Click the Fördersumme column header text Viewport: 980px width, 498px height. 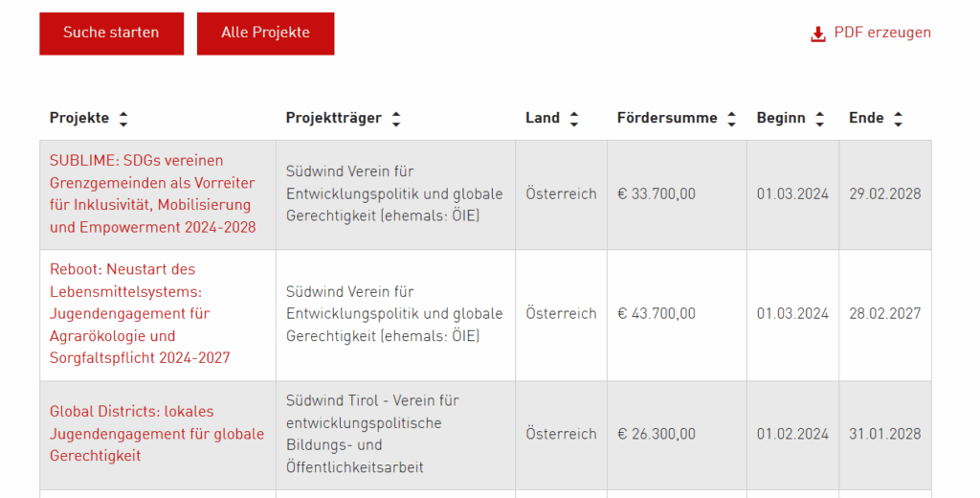(x=667, y=118)
